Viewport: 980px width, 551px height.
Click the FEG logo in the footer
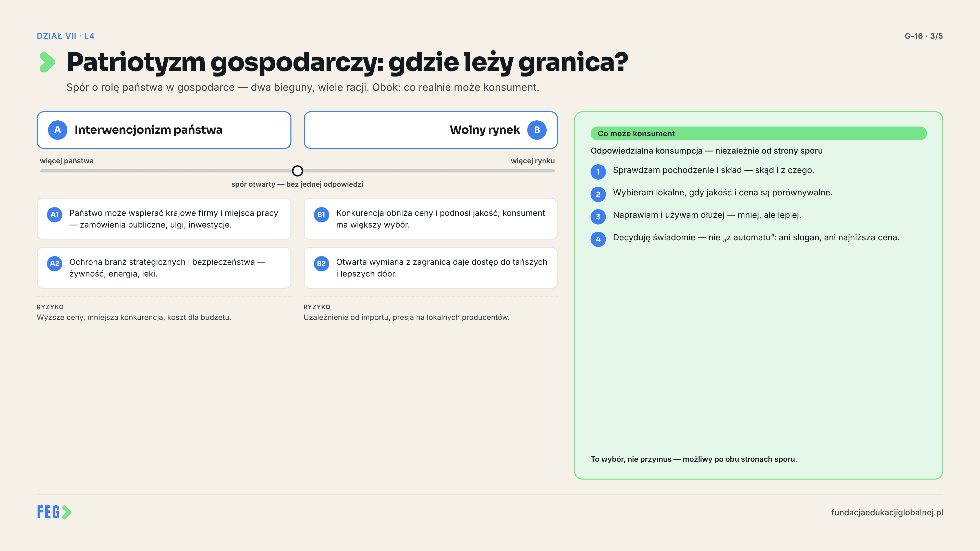(54, 512)
